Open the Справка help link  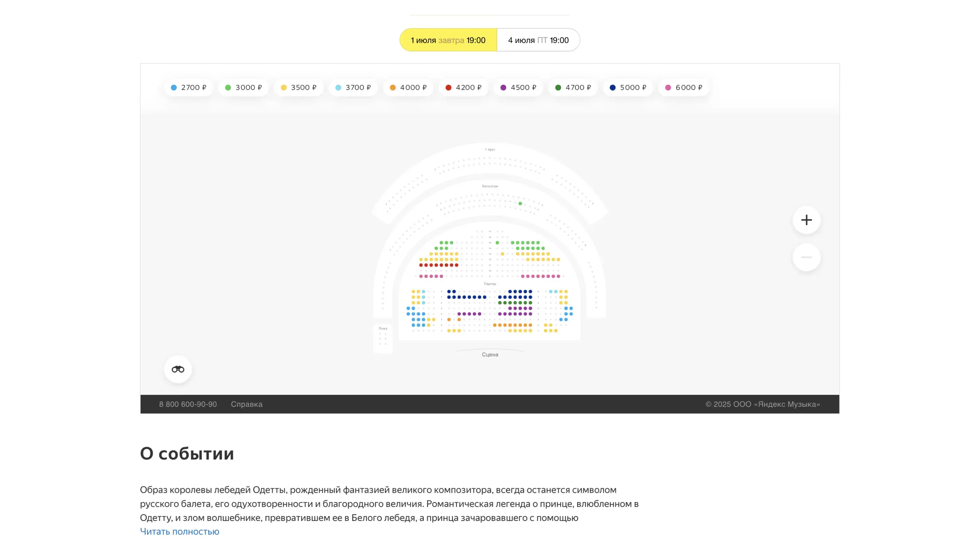(246, 404)
